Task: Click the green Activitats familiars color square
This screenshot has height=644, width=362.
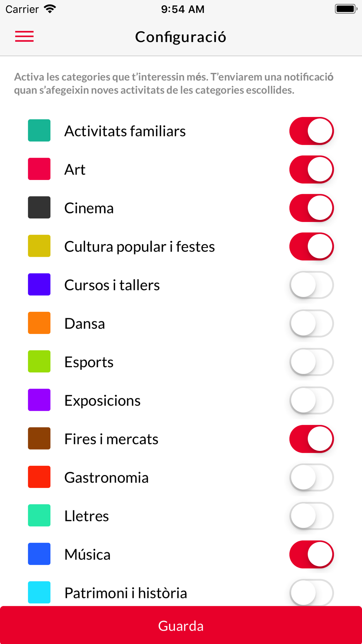Action: coord(39,130)
